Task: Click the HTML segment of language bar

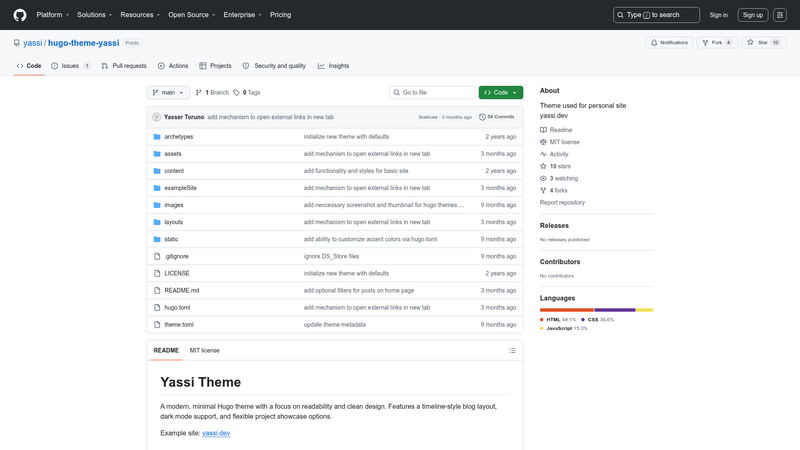Action: click(x=566, y=310)
